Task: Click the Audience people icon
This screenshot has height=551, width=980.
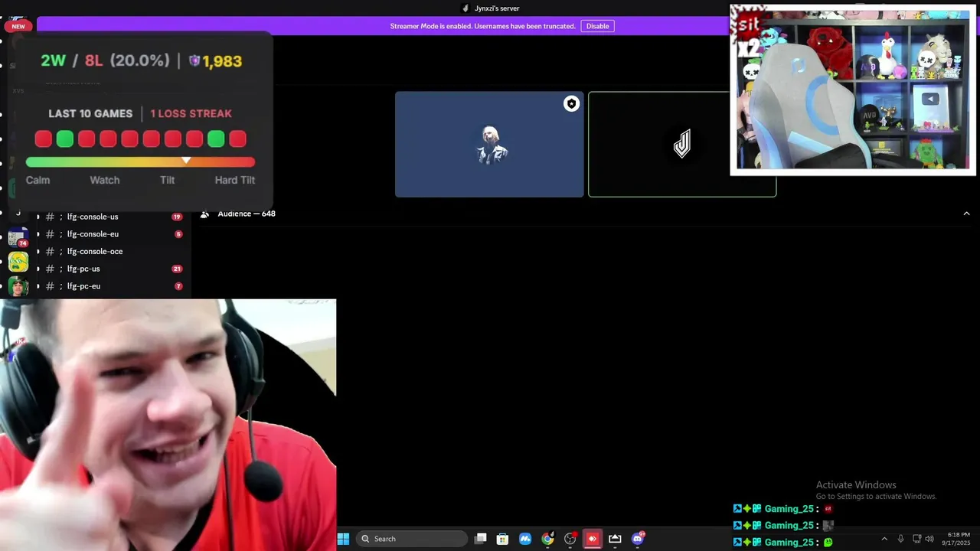Action: point(204,214)
